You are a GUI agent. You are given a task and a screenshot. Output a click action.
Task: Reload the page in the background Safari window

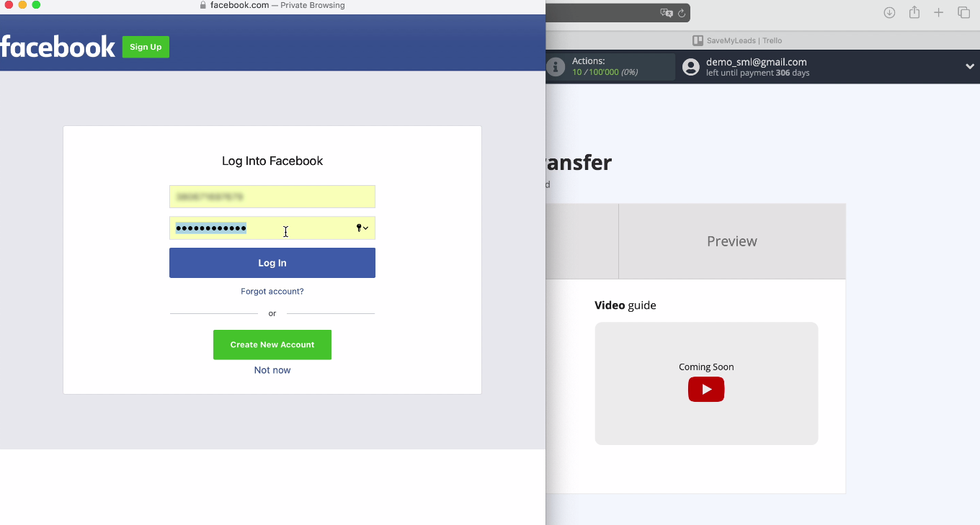click(682, 13)
